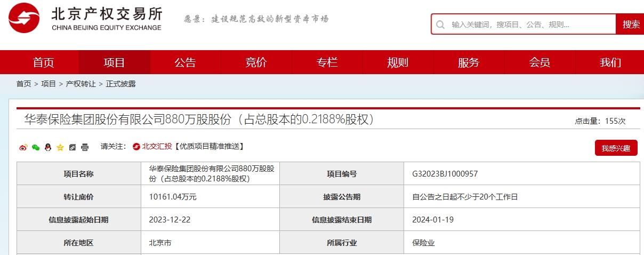Go to 首页 in breadcrumb
The image size is (644, 255).
point(23,84)
